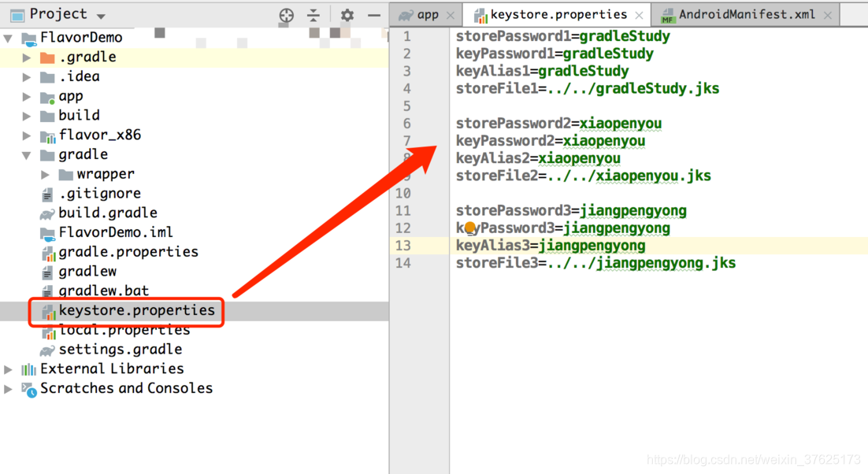This screenshot has width=868, height=474.
Task: Hide the Project panel with minus icon
Action: 374,15
